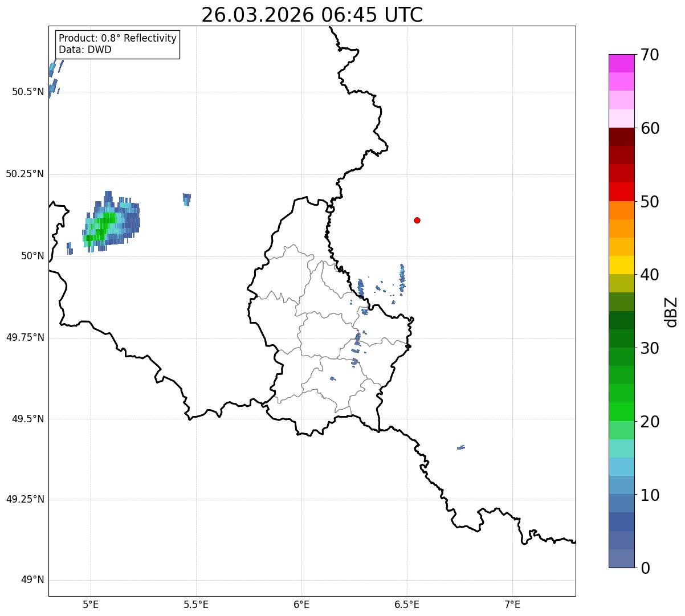The image size is (685, 616).
Task: Click the latitude label "50.25°N"
Action: point(25,174)
